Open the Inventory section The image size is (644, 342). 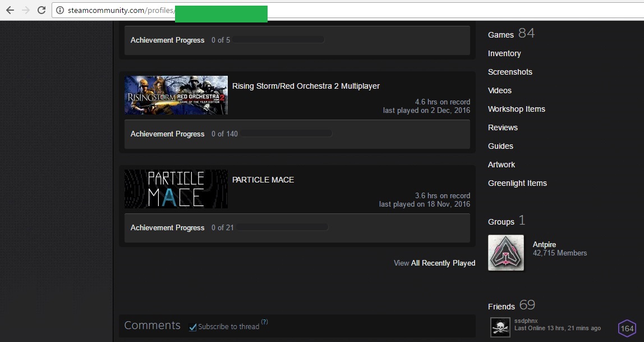tap(504, 53)
